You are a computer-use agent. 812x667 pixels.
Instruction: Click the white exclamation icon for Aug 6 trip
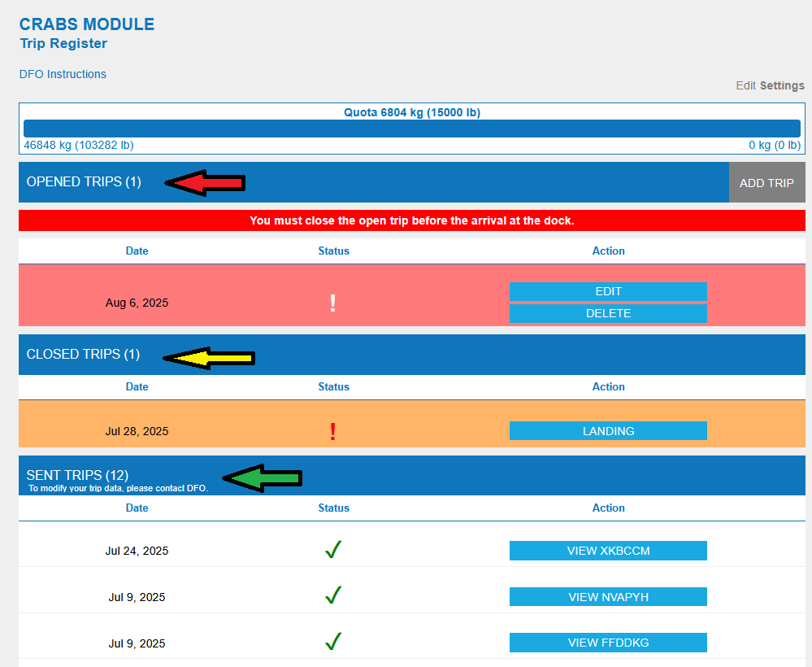(x=332, y=303)
